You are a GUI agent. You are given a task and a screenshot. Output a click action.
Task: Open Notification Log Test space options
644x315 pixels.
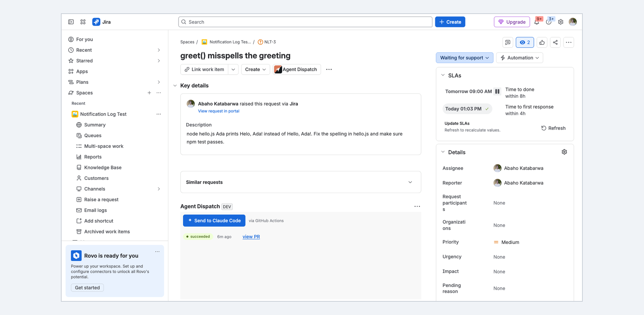click(159, 114)
